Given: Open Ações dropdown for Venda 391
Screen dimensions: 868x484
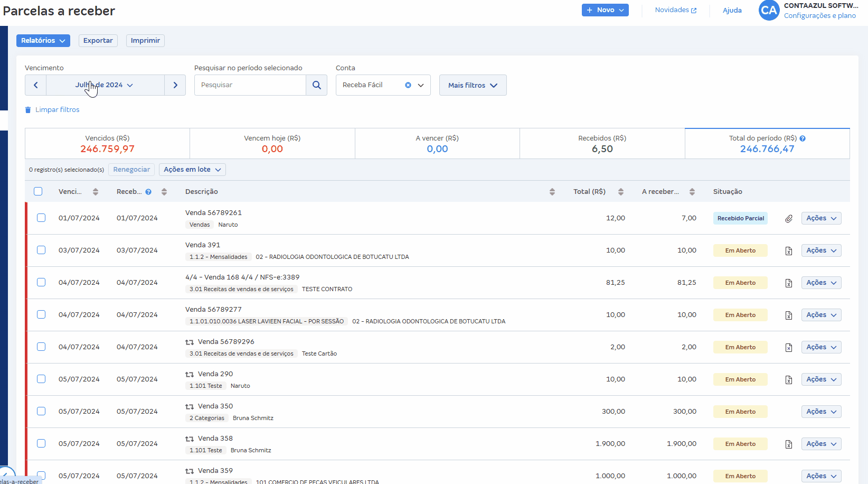Looking at the screenshot, I should click(x=822, y=250).
